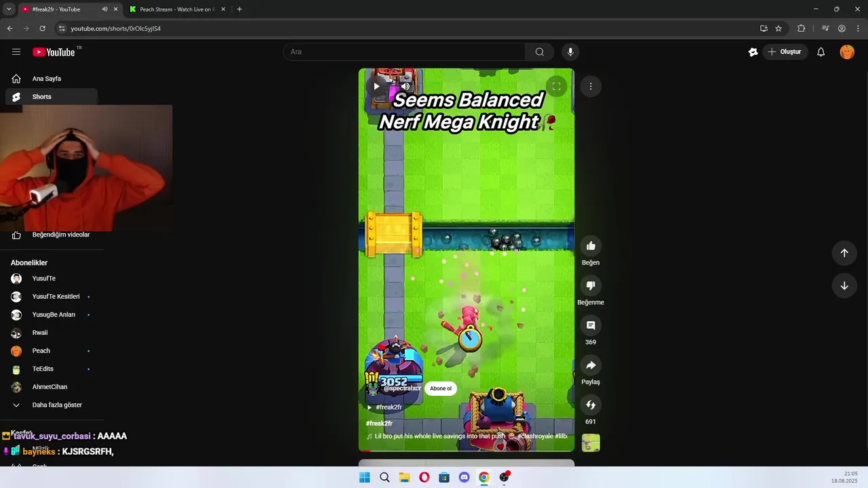This screenshot has width=868, height=488.
Task: Close the Peach Stream tab
Action: coord(223,9)
